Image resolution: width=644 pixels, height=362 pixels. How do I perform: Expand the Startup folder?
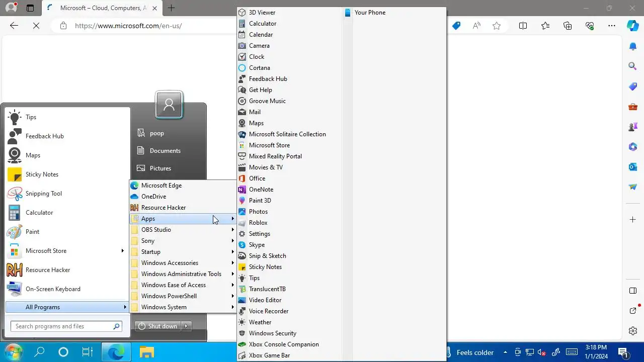point(183,252)
